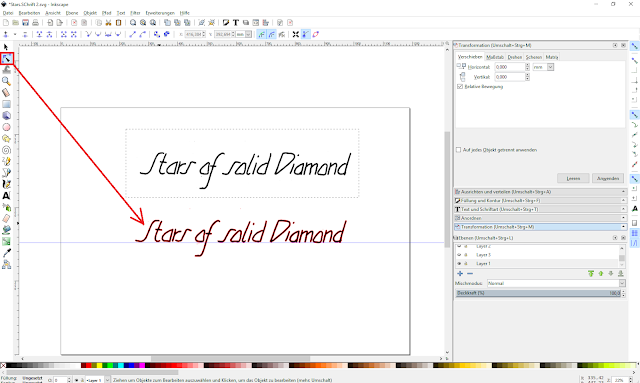Viewport: 640px width, 383px height.
Task: Expand Anordnen panel
Action: 540,218
